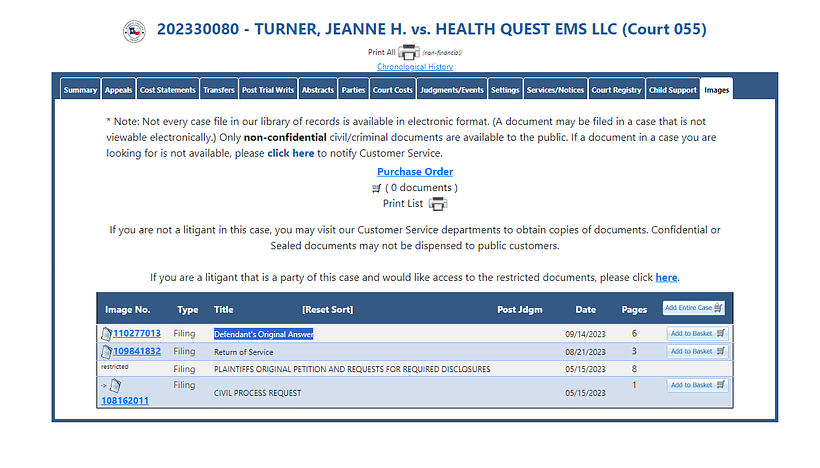Open image number 110277013
This screenshot has width=820, height=468.
(x=137, y=334)
